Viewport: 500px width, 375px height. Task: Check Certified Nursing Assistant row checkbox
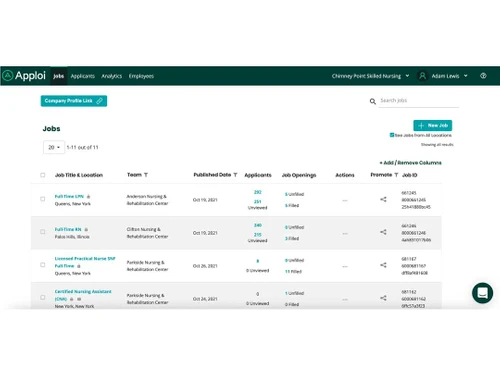[x=43, y=297]
